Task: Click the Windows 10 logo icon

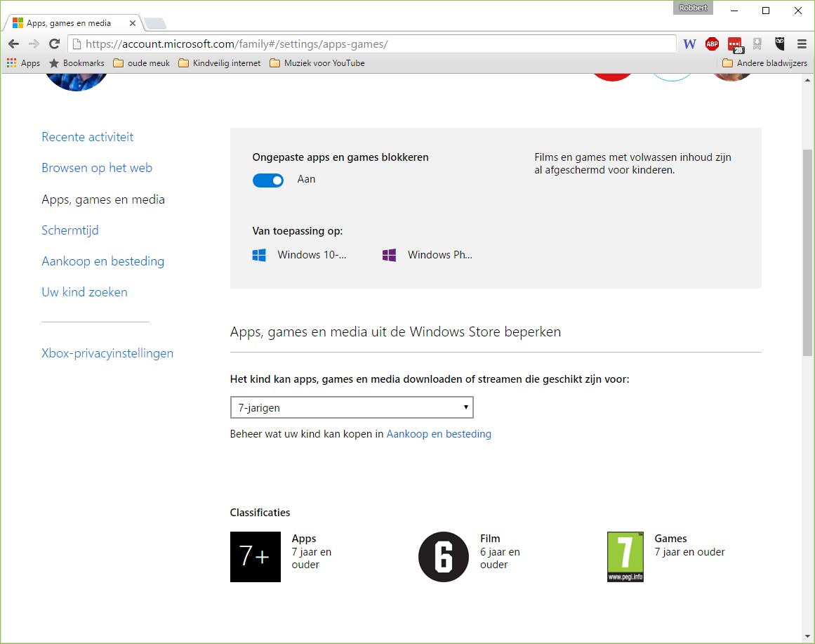Action: click(259, 255)
